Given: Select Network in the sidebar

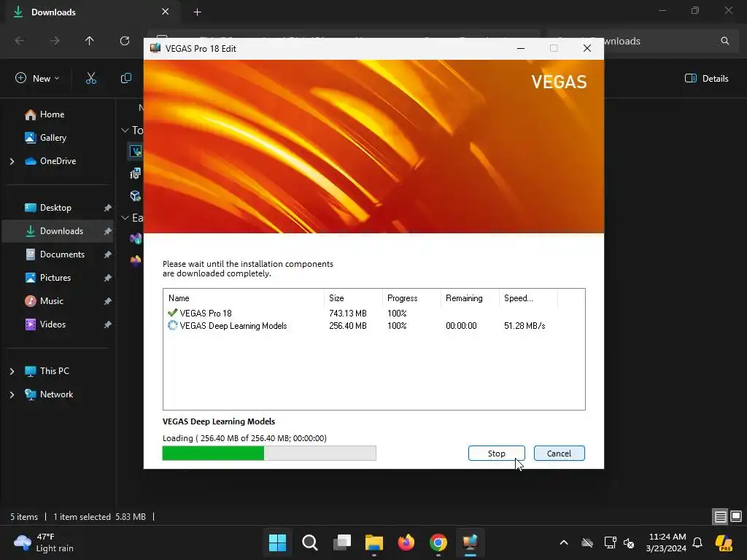Looking at the screenshot, I should pyautogui.click(x=56, y=394).
